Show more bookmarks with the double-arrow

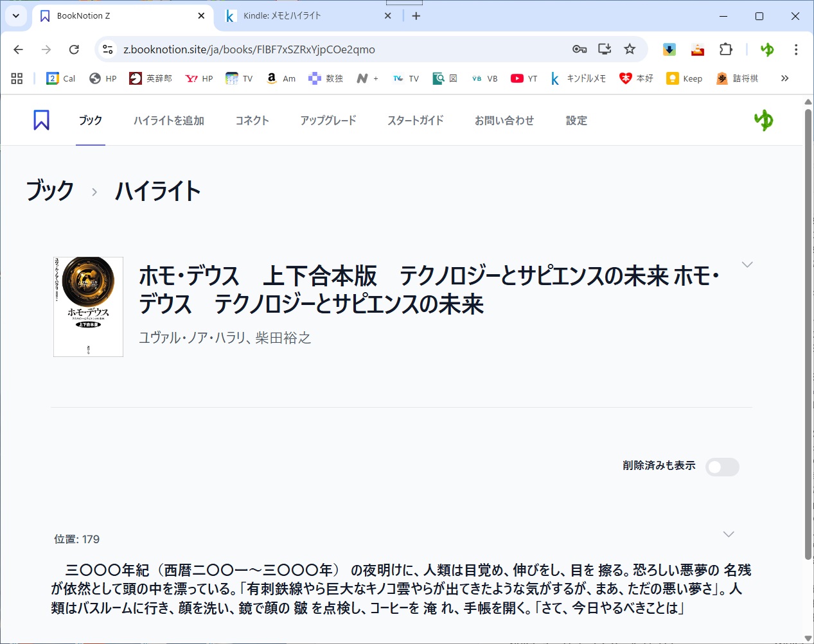[784, 78]
